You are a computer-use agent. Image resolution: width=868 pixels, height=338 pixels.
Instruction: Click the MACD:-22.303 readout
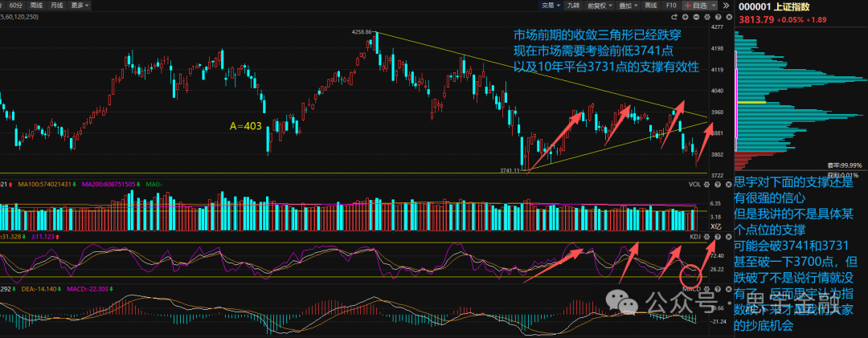[x=87, y=289]
